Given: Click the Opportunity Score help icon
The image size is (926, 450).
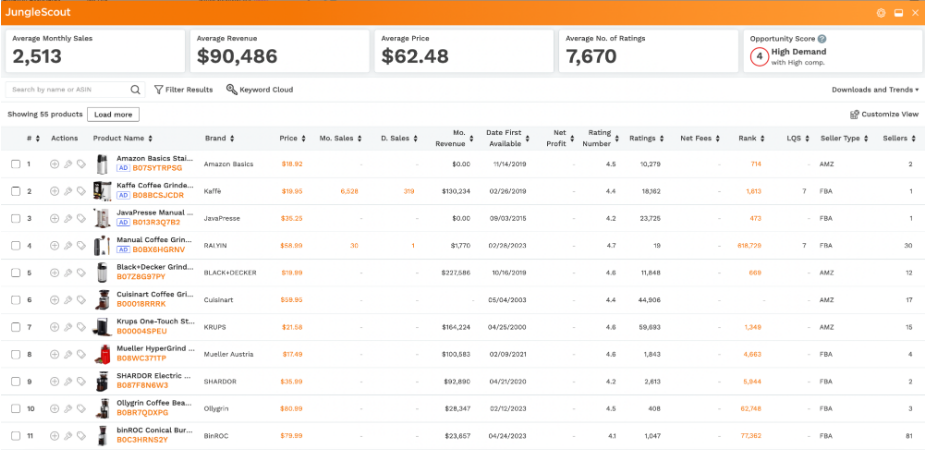Looking at the screenshot, I should 822,39.
